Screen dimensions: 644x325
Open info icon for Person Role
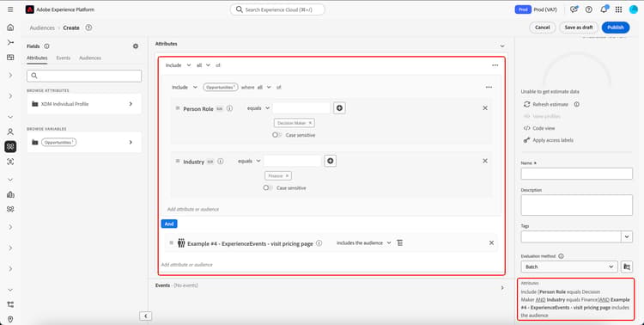pos(229,108)
